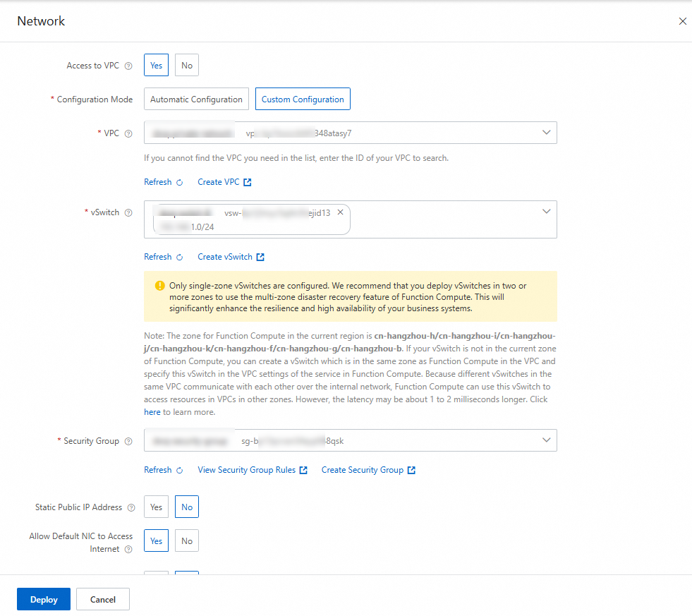Click the yellow warning icon in notice
Viewport: 692px width, 616px height.
[x=160, y=286]
